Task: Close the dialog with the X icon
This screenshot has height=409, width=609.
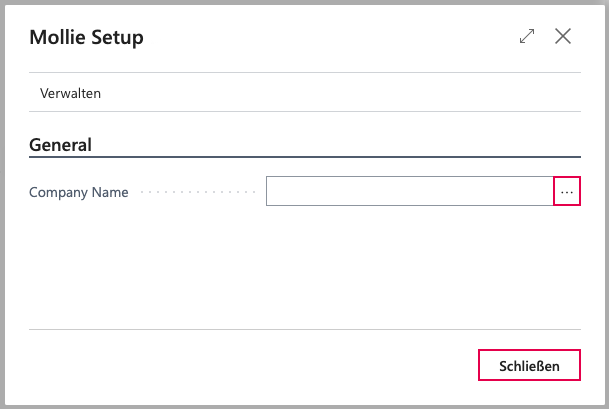Action: point(563,36)
